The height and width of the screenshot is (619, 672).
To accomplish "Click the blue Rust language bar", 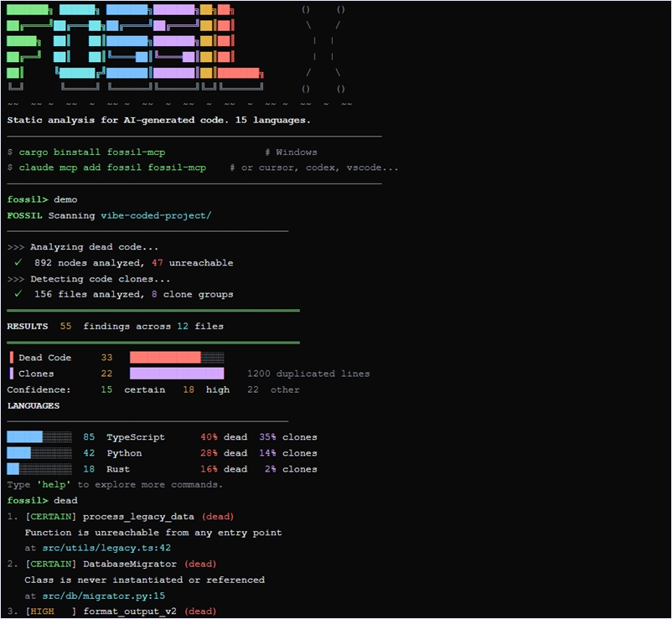I will pos(12,469).
